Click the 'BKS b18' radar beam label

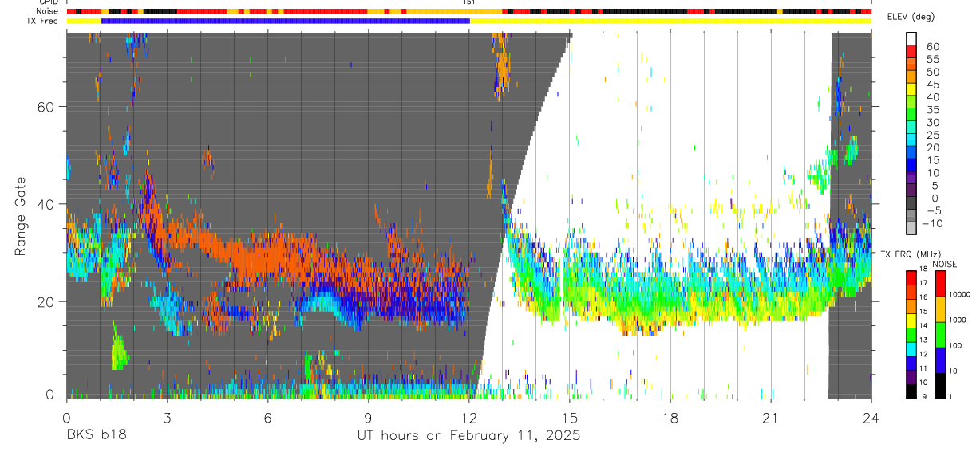(96, 436)
